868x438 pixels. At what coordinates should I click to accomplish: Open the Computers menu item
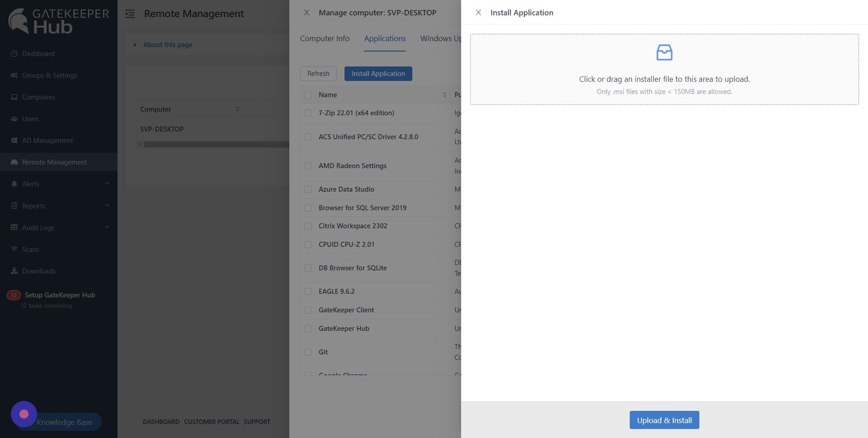coord(38,97)
